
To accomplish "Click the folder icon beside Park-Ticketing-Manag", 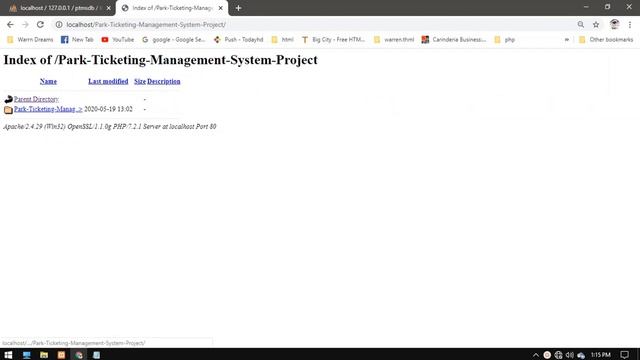I will coord(8,109).
